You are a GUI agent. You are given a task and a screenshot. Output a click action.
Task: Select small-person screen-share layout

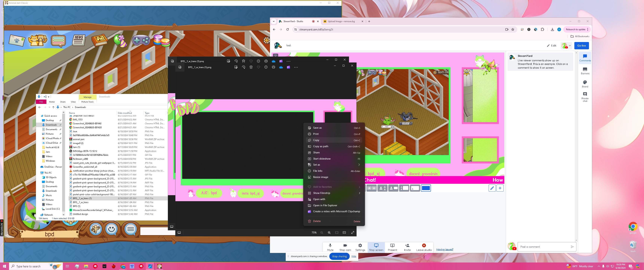click(x=415, y=188)
